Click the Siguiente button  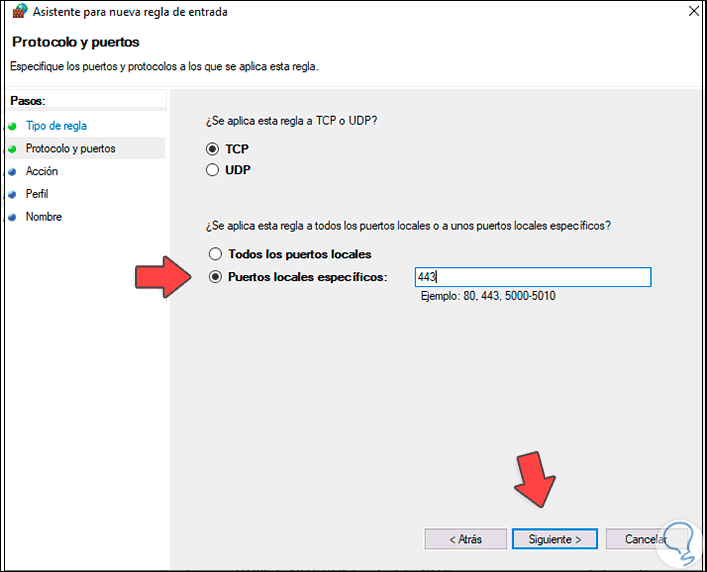pyautogui.click(x=555, y=539)
